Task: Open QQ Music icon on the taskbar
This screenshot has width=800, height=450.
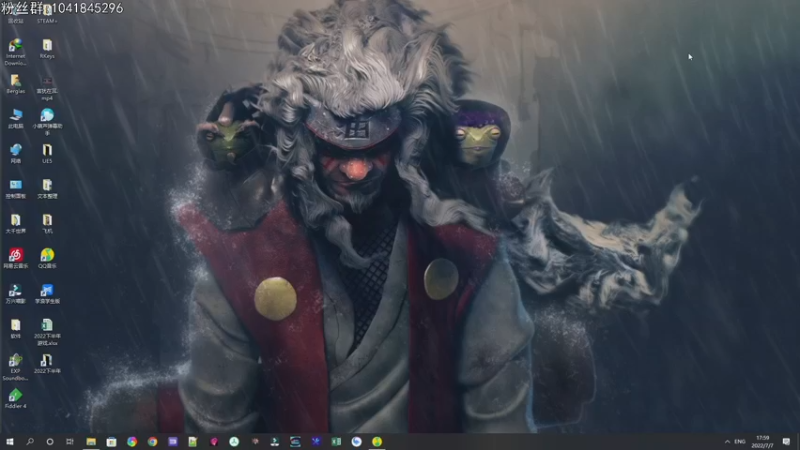Action: coord(377,441)
